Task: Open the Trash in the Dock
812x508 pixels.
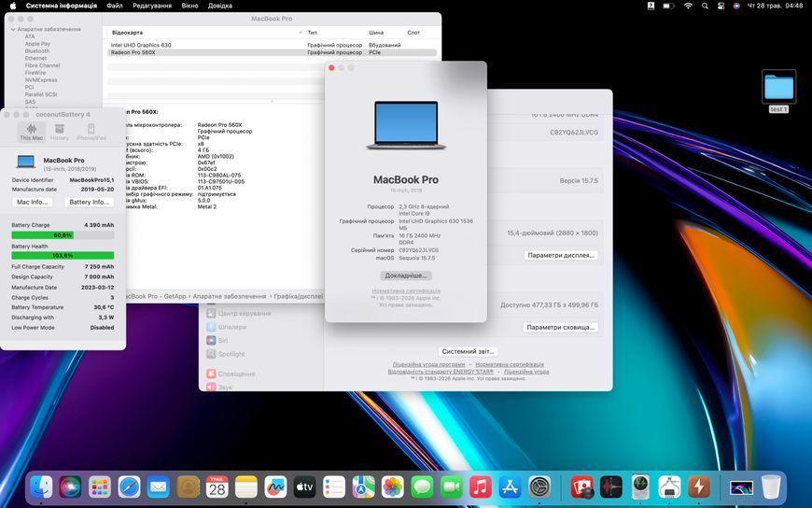Action: pyautogui.click(x=771, y=487)
